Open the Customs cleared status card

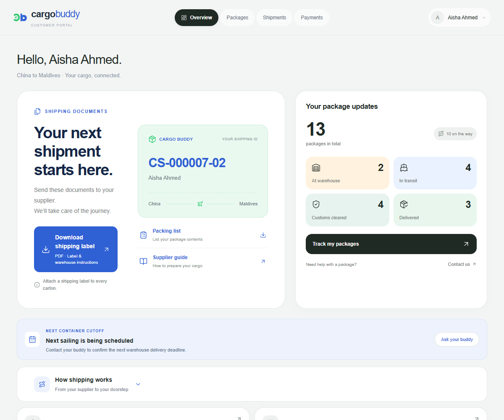tap(347, 210)
